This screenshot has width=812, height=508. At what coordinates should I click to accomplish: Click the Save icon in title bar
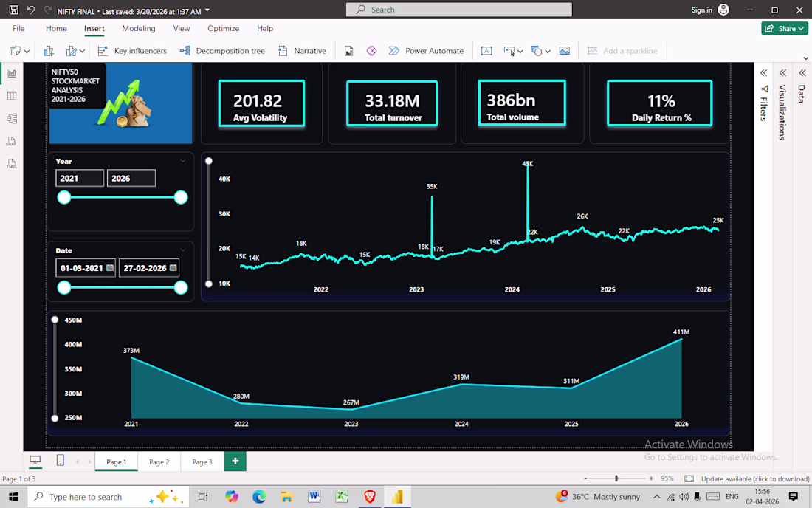(13, 10)
